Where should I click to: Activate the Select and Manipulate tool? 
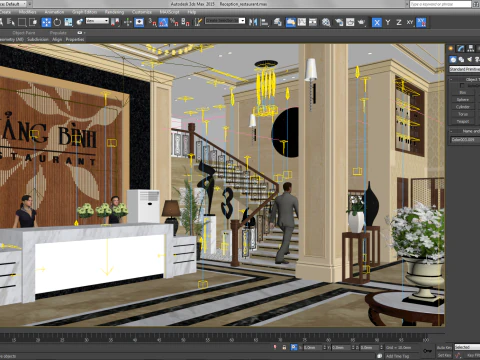click(x=127, y=22)
